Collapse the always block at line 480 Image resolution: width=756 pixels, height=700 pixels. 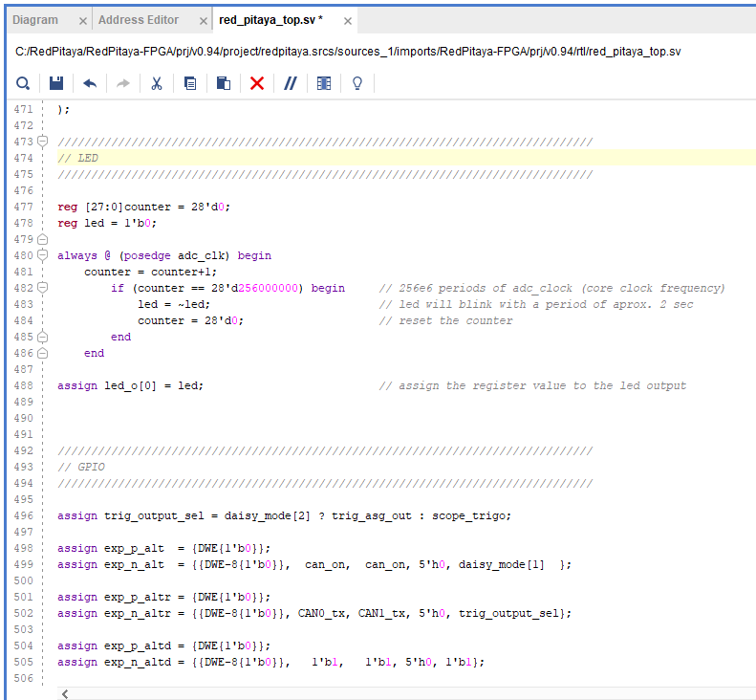point(42,255)
